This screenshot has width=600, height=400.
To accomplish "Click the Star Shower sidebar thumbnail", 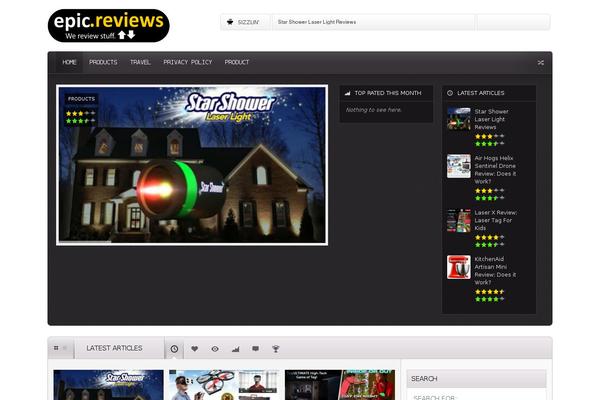I will (x=459, y=119).
